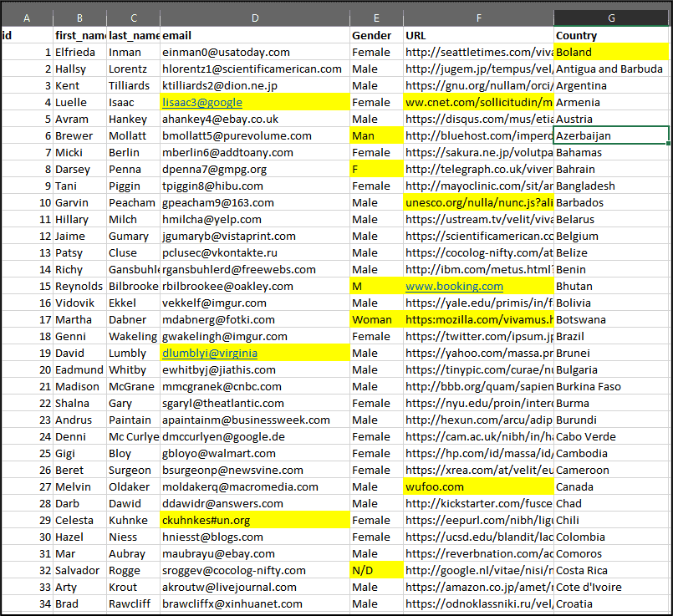
Task: Select the moldakerq@macromedia.com cell
Action: [255, 487]
